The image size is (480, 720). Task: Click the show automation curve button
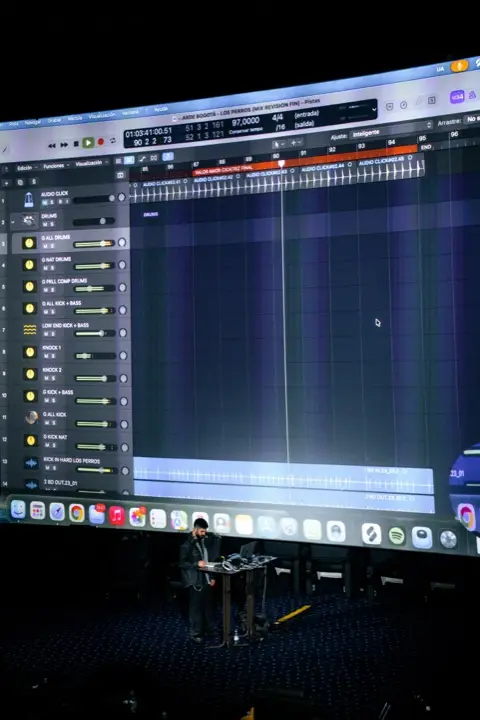click(x=142, y=159)
